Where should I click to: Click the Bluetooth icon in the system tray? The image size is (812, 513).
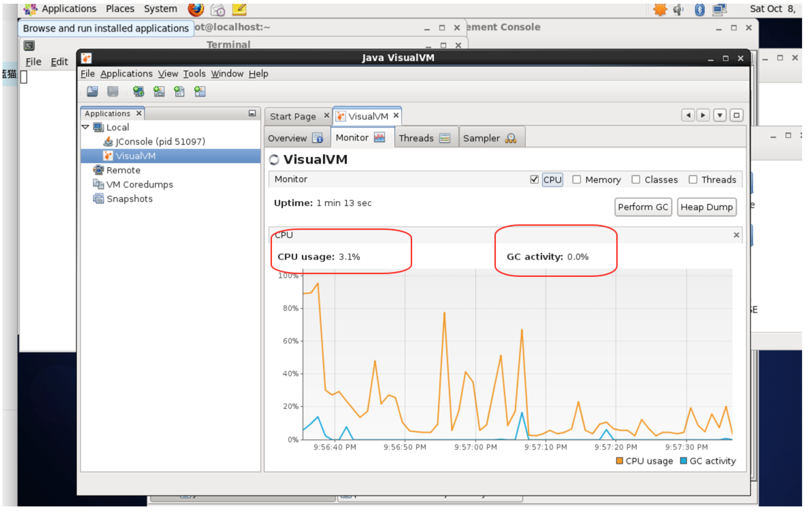pyautogui.click(x=699, y=9)
